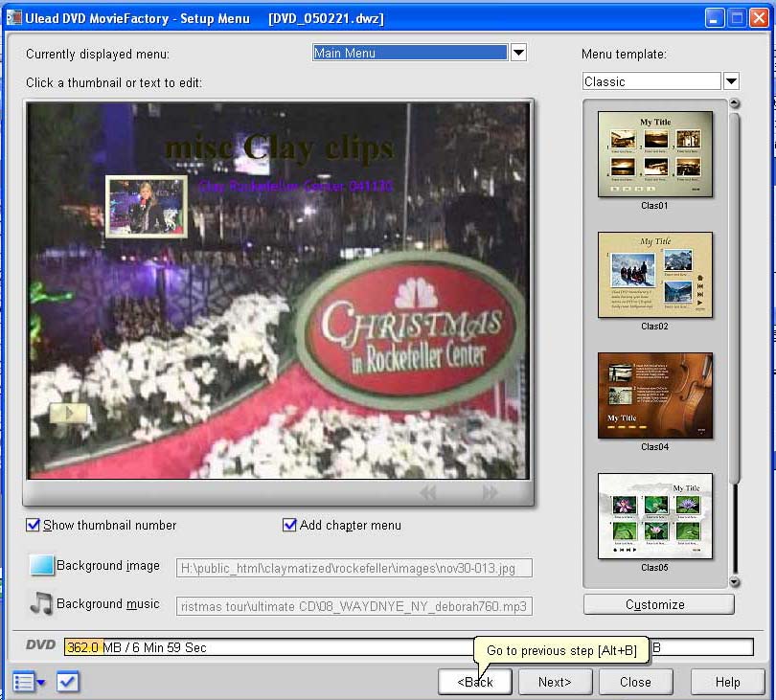Select the Clas05 flower template thumbnail
Image resolution: width=776 pixels, height=700 pixels.
coord(654,516)
